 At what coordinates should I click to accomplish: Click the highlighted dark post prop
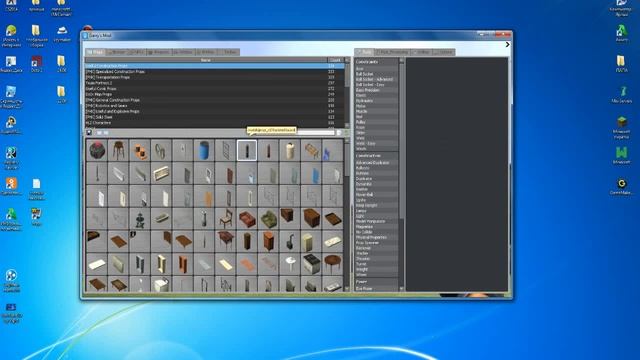(x=247, y=150)
